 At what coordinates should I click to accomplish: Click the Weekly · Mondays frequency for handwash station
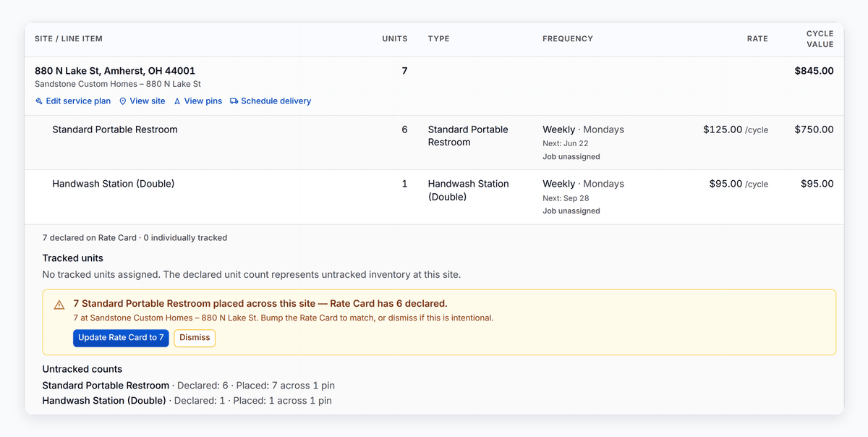583,184
